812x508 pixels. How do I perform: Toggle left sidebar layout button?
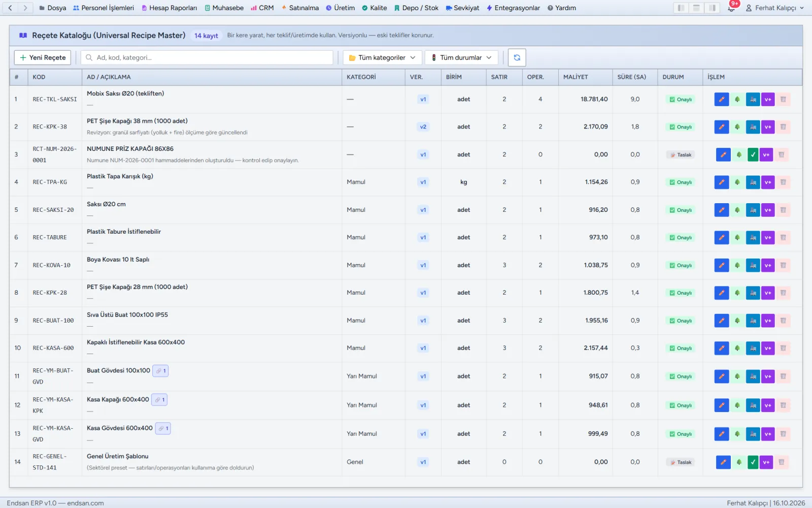[681, 8]
